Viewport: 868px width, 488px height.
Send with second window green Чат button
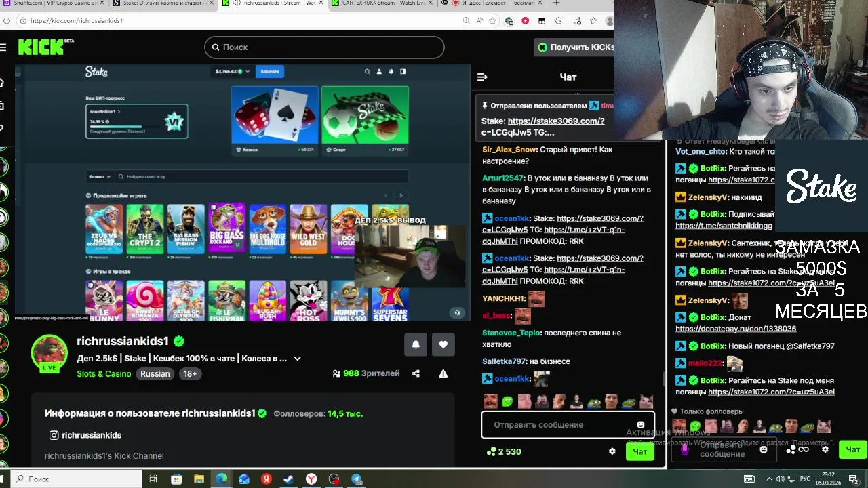pyautogui.click(x=853, y=449)
